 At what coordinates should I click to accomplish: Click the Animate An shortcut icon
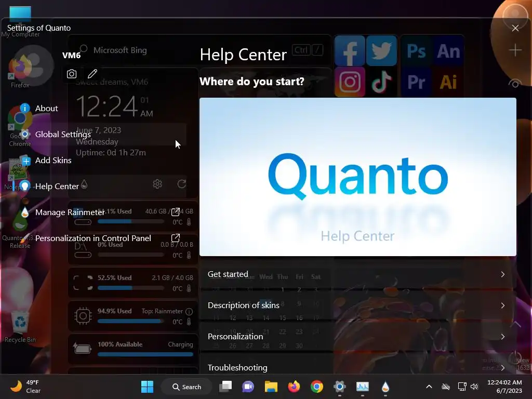(448, 51)
